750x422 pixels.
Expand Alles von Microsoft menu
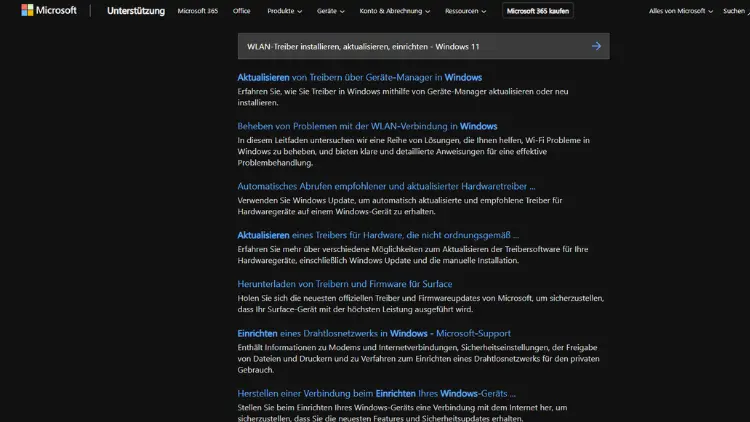click(681, 11)
